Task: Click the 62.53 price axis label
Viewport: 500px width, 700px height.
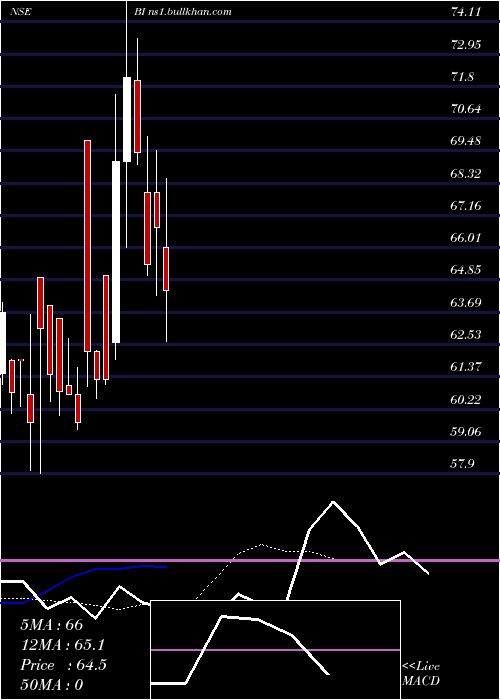Action: 466,335
